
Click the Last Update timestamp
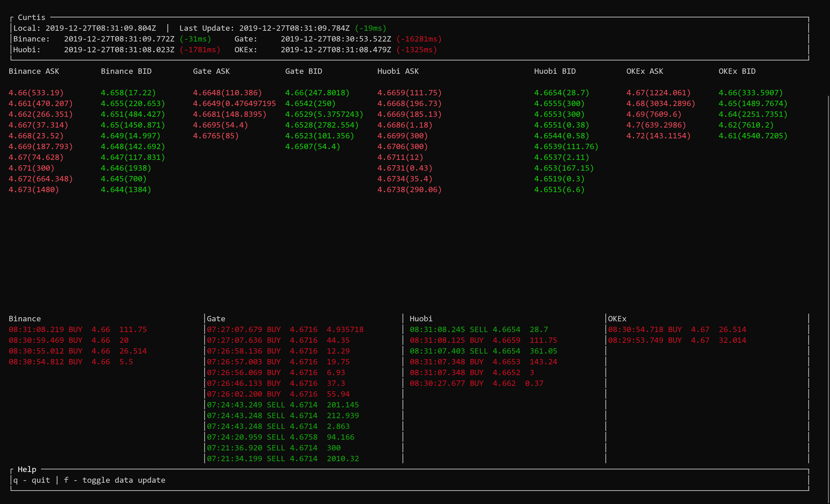point(294,28)
